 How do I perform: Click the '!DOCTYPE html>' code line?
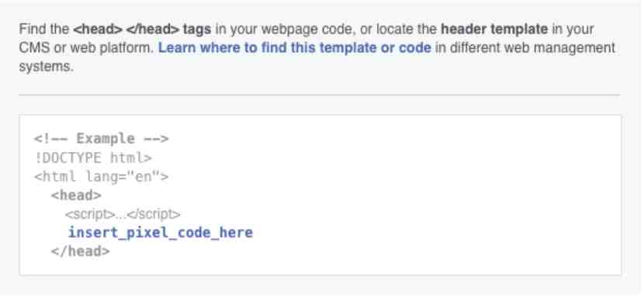click(93, 158)
